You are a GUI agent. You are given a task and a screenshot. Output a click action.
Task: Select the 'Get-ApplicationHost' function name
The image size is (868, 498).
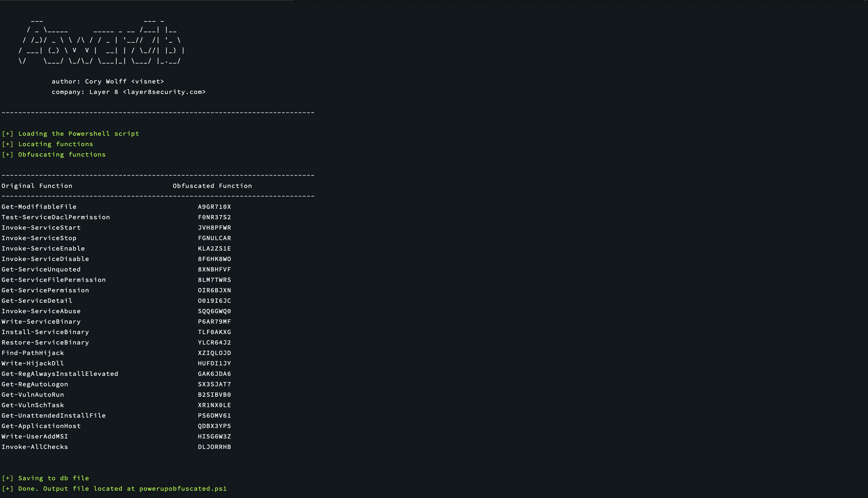coord(41,426)
